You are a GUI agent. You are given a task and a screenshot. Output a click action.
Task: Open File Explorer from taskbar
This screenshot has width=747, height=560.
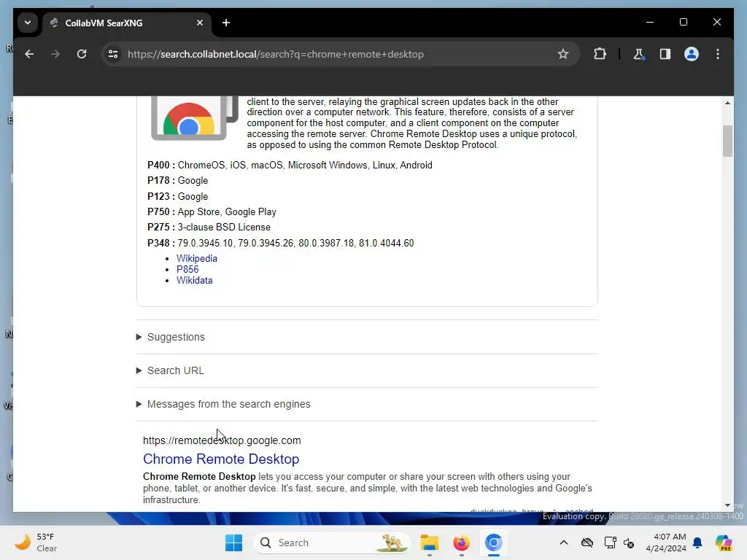coord(429,542)
